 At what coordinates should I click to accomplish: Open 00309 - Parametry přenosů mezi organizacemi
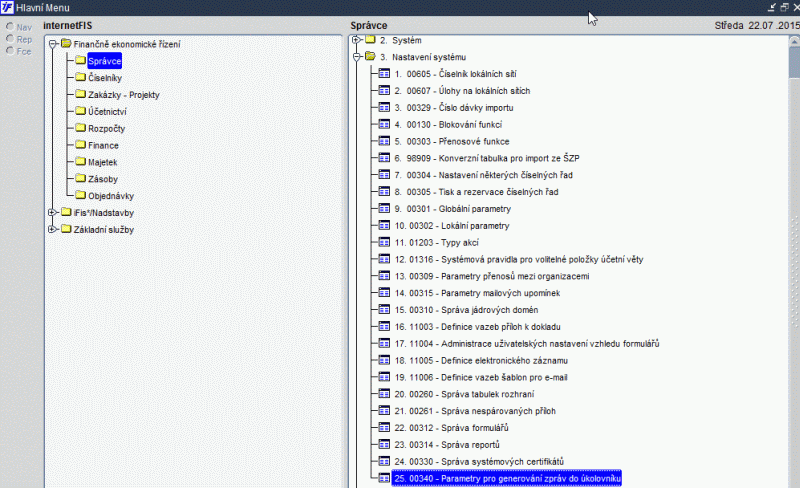click(x=491, y=276)
